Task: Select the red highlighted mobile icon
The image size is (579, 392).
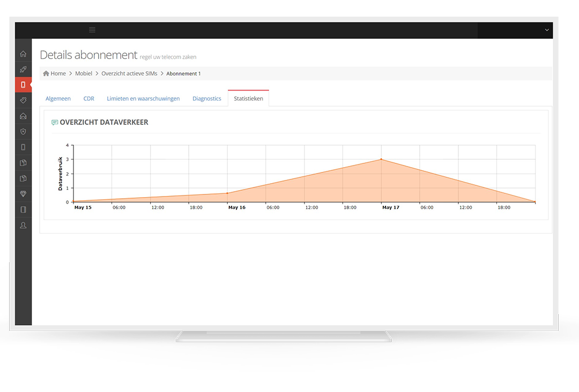Action: click(x=23, y=85)
